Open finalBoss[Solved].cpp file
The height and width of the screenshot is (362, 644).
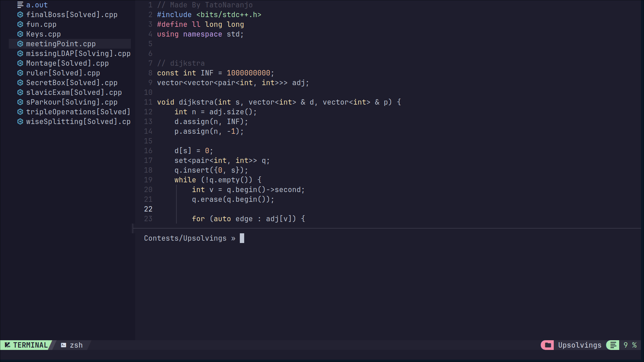click(72, 15)
